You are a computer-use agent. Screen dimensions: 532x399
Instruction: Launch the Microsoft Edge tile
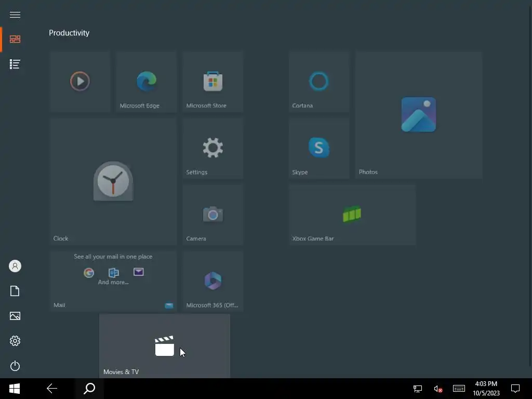click(x=146, y=82)
